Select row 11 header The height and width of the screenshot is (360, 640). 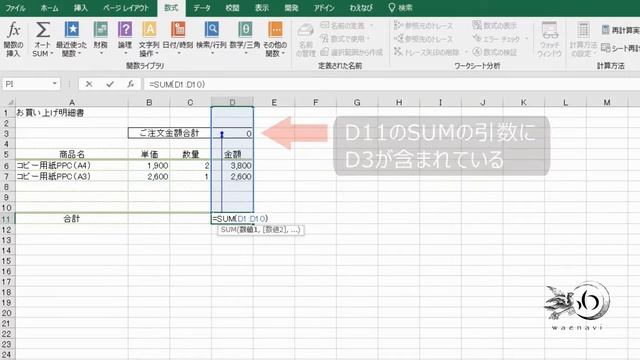coord(7,219)
